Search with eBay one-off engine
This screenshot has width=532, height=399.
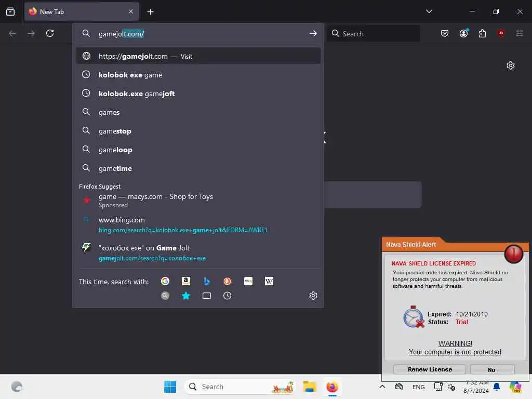point(248,281)
